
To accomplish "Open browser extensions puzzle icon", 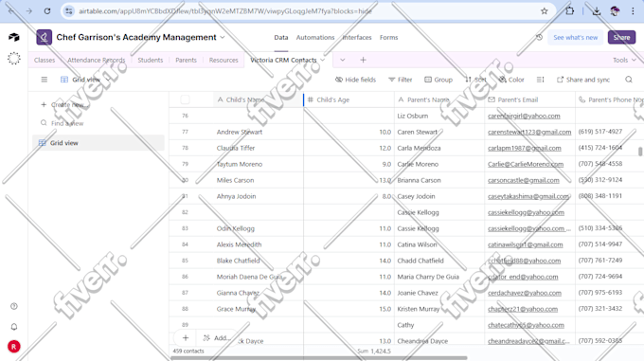I will tap(570, 11).
